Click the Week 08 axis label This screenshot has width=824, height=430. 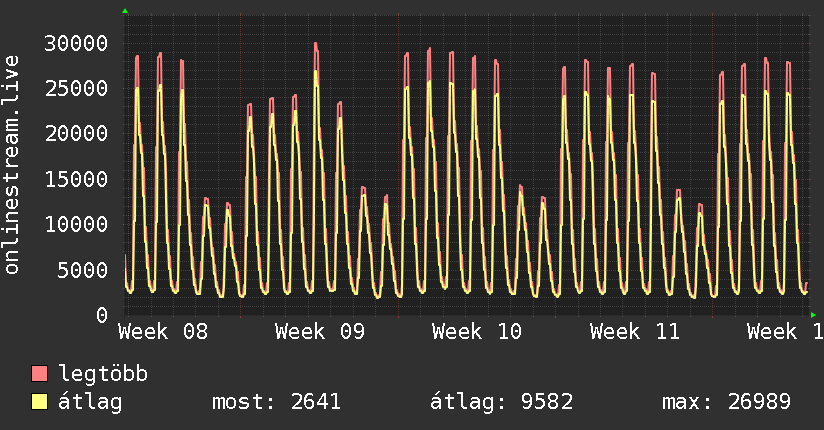tap(163, 332)
